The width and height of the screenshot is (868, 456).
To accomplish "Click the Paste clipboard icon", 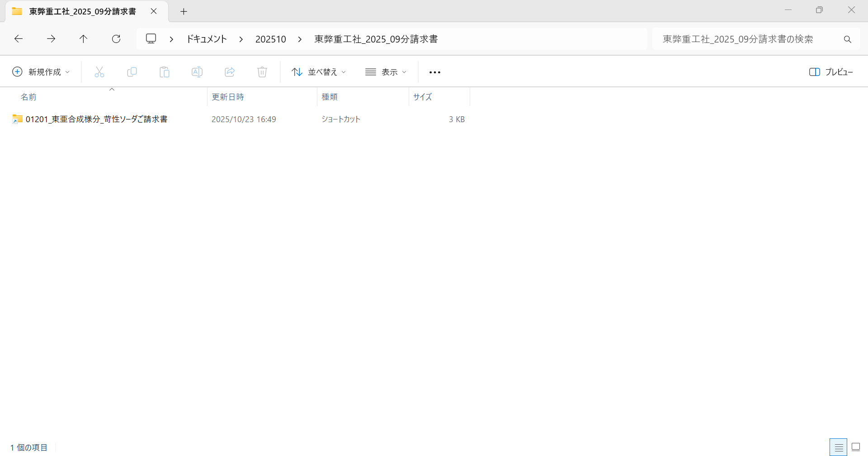I will tap(165, 72).
